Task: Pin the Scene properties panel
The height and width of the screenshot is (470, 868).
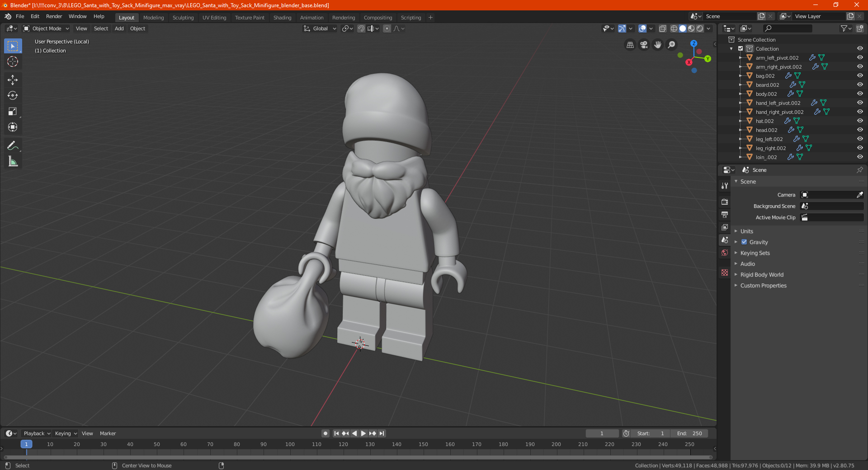Action: (859, 170)
